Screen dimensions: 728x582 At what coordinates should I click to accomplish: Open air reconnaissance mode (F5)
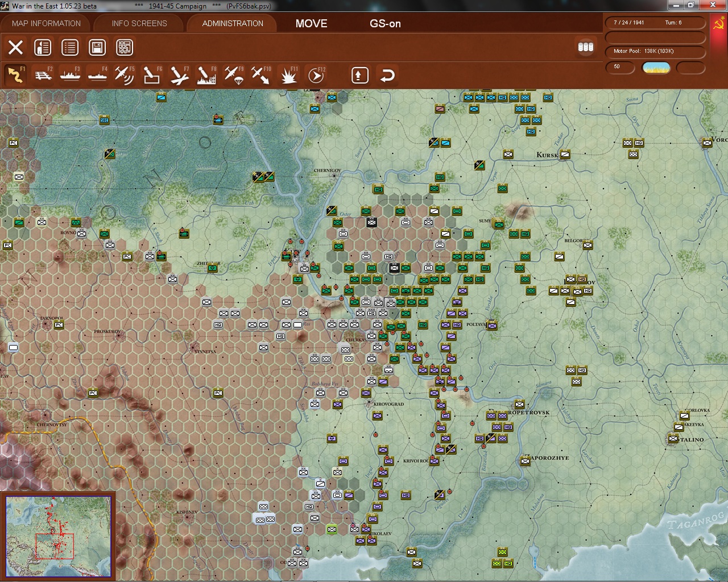124,74
